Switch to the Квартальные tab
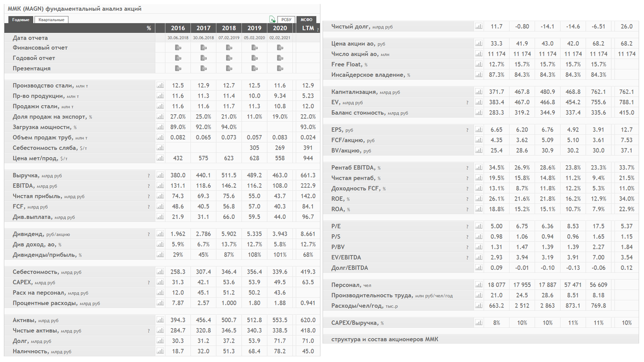 pos(52,20)
